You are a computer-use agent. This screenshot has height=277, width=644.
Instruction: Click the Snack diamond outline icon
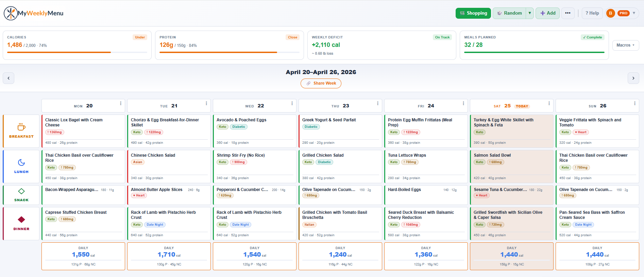coord(21,191)
